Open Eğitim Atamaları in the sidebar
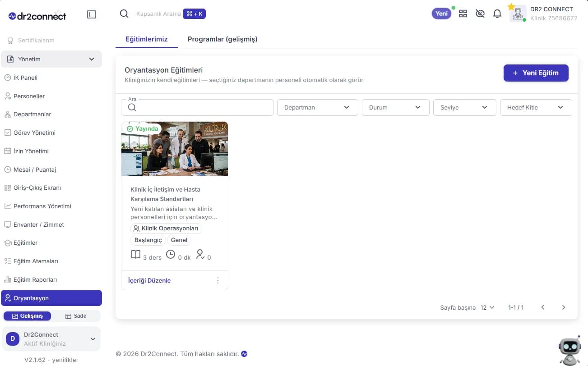This screenshot has height=366, width=588. point(51,261)
